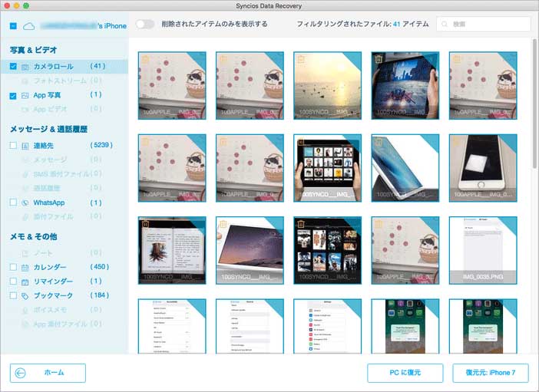Click the PC に復元 button
Image resolution: width=539 pixels, height=392 pixels.
pos(405,373)
